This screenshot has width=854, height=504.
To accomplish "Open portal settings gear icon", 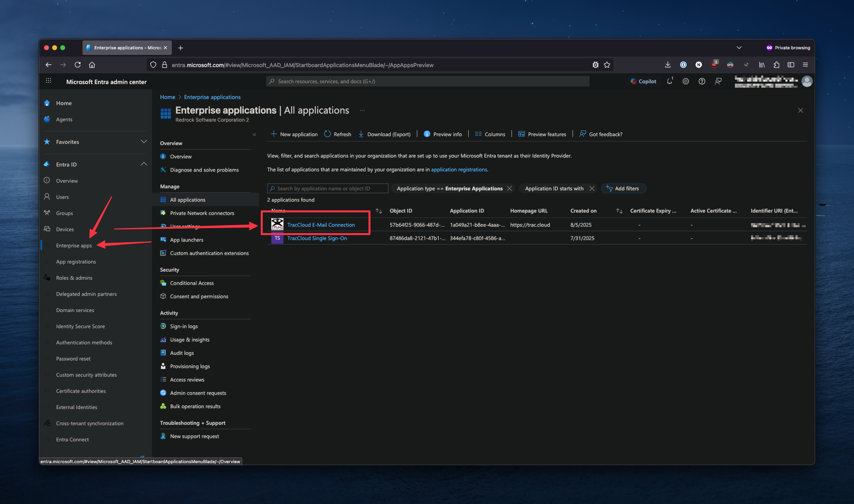I will (686, 81).
